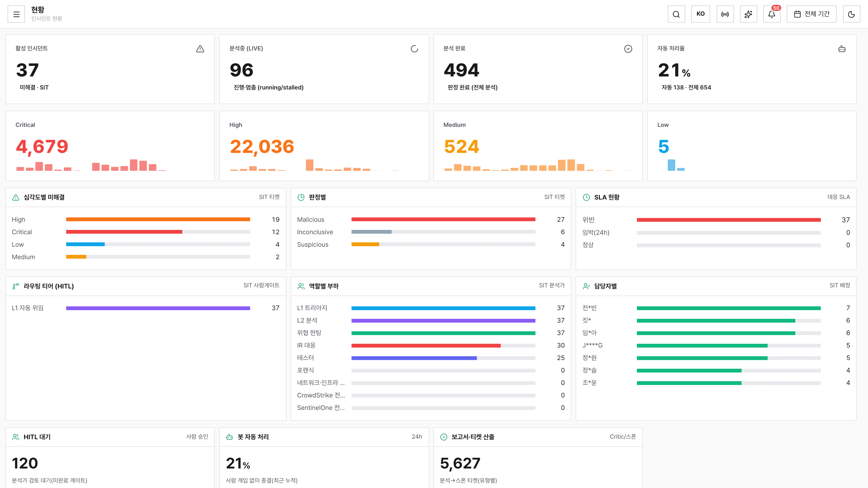
Task: Click the check-circle icon on 분석 완료 card
Action: click(628, 49)
